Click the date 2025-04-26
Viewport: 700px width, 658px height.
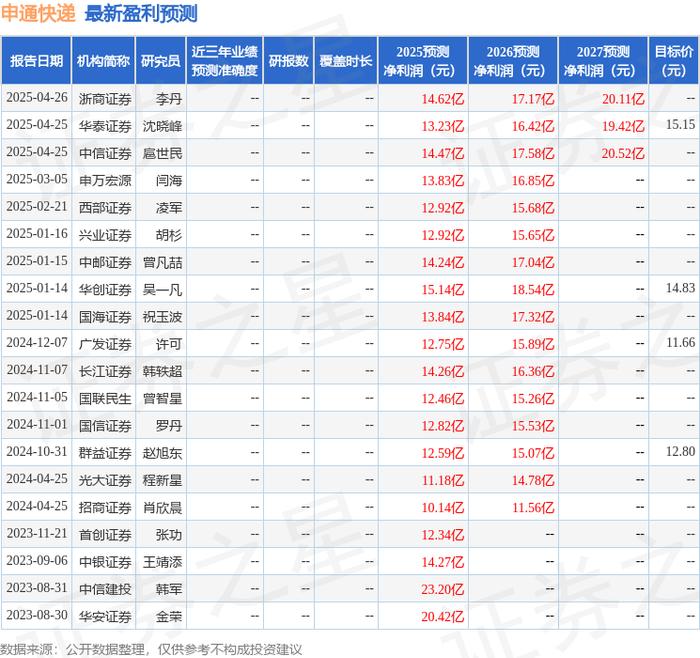pos(37,97)
